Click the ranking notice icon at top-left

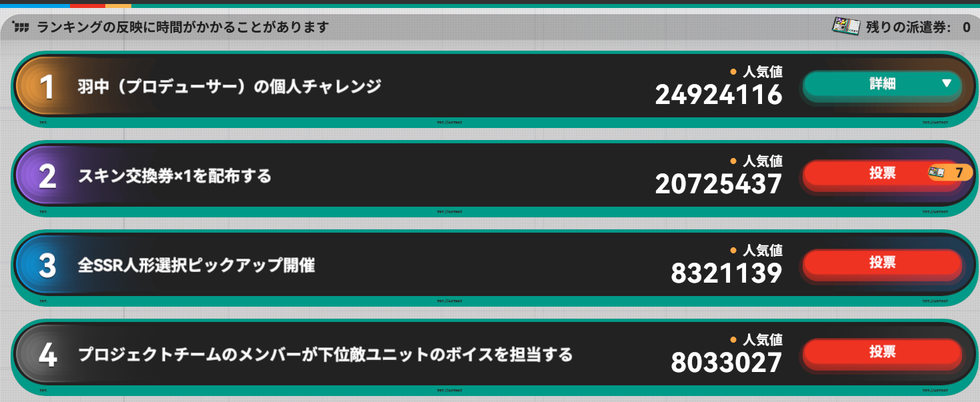(21, 27)
